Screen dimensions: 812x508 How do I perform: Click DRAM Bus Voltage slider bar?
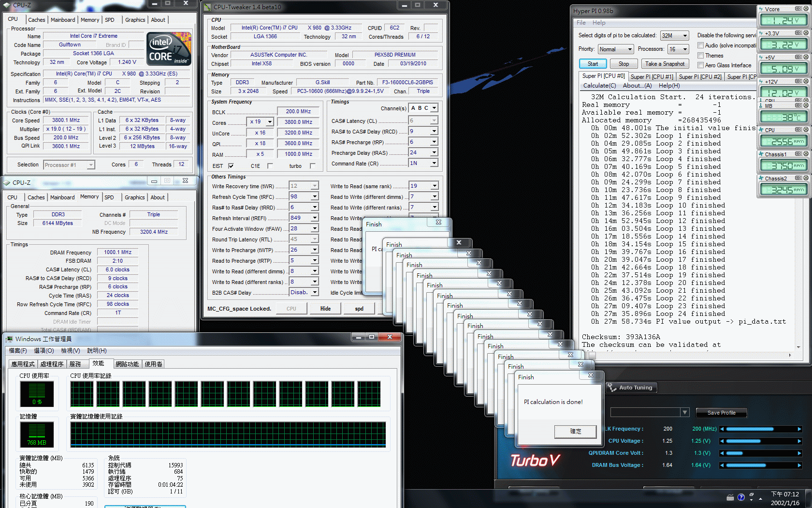pos(760,465)
